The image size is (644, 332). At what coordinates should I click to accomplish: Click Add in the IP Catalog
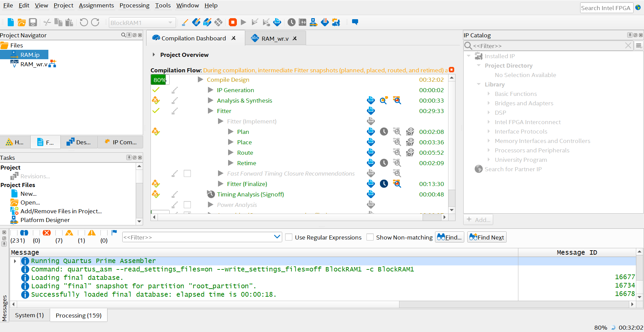[478, 219]
